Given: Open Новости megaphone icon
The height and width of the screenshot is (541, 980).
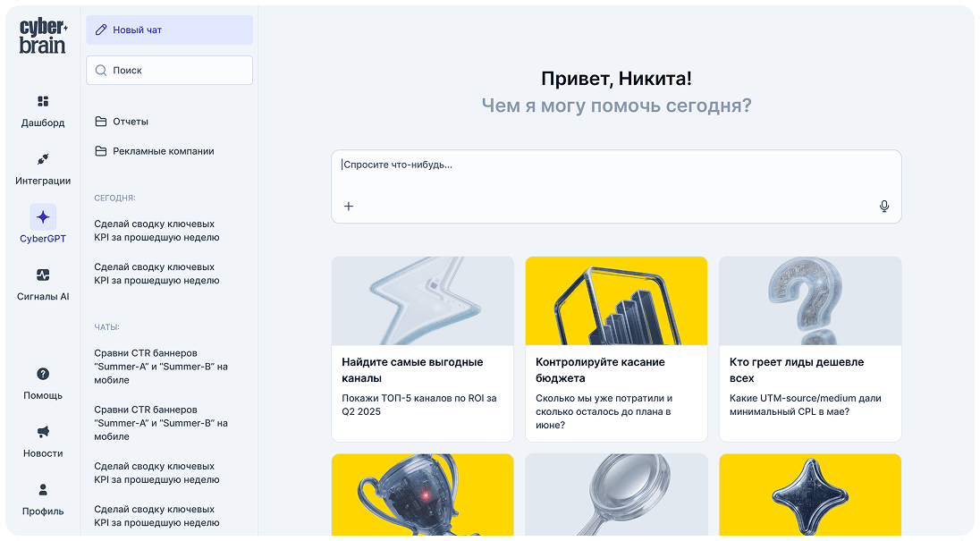Looking at the screenshot, I should click(43, 432).
